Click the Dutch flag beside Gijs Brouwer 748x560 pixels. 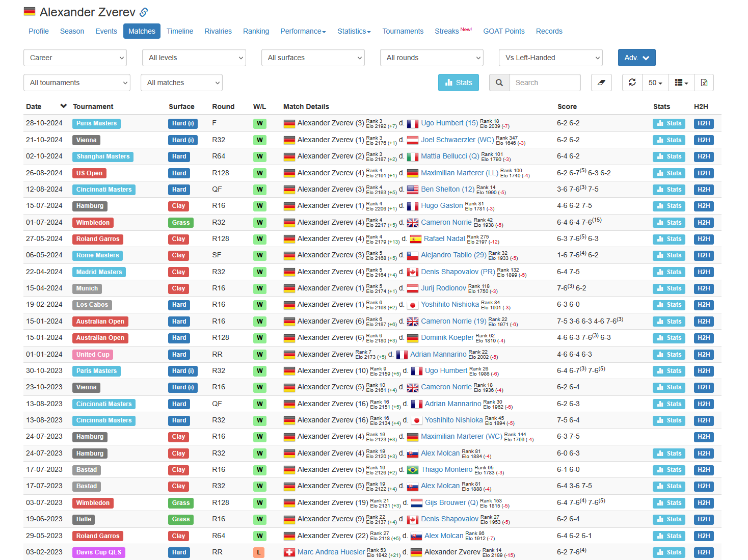point(417,503)
